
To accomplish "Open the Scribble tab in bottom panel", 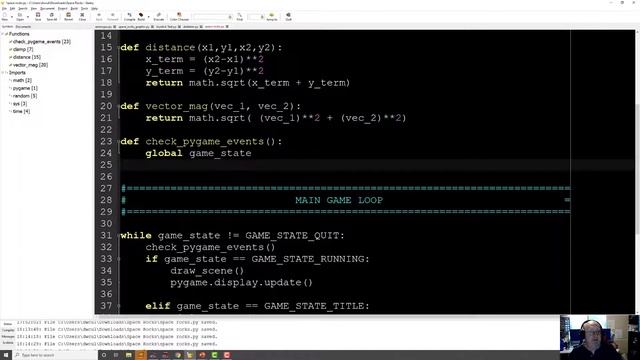I will click(8, 343).
